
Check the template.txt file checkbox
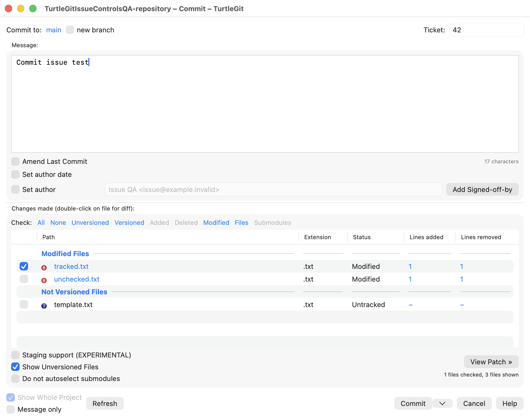click(24, 304)
